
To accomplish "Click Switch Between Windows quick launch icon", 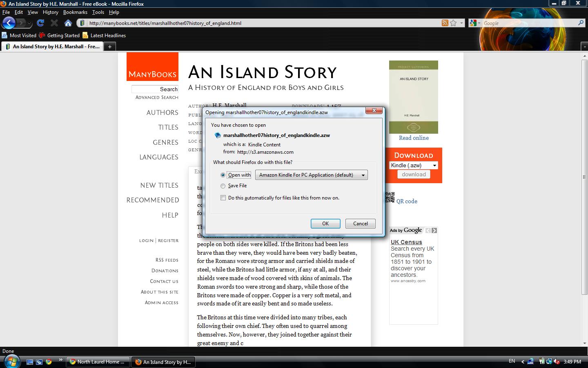I will (39, 362).
